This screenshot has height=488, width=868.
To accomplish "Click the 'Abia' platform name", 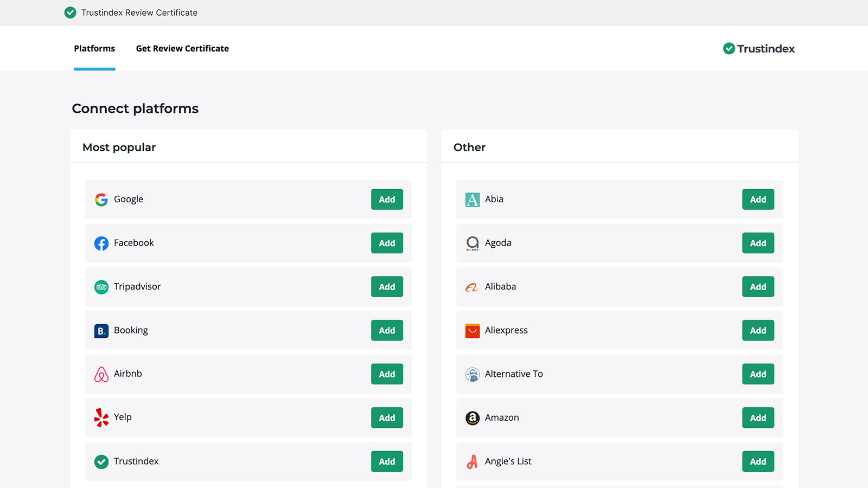I will [x=494, y=199].
